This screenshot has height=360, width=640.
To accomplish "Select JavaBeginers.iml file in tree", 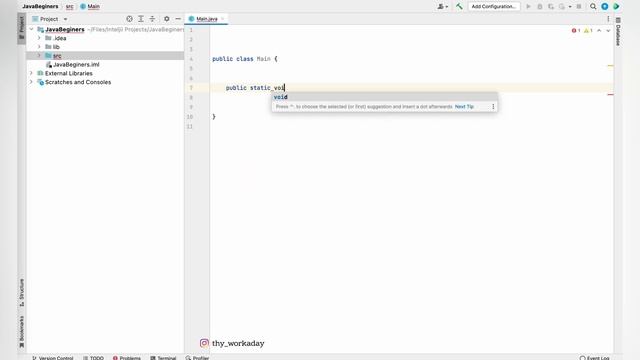I will pos(76,64).
